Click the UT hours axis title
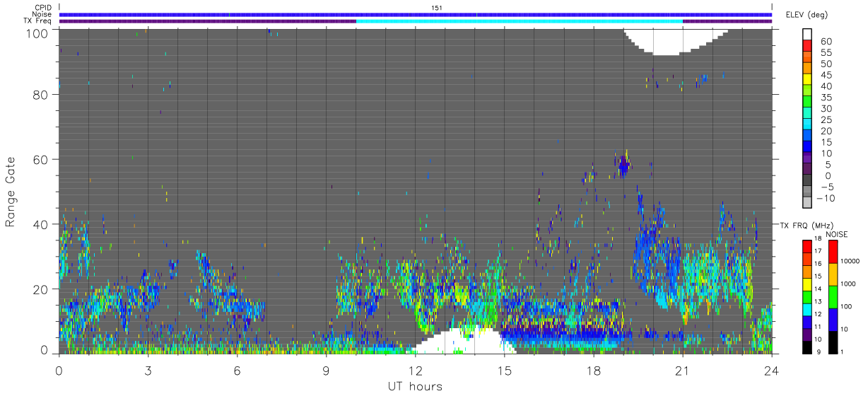Screen dimensions: 868x401 414,387
